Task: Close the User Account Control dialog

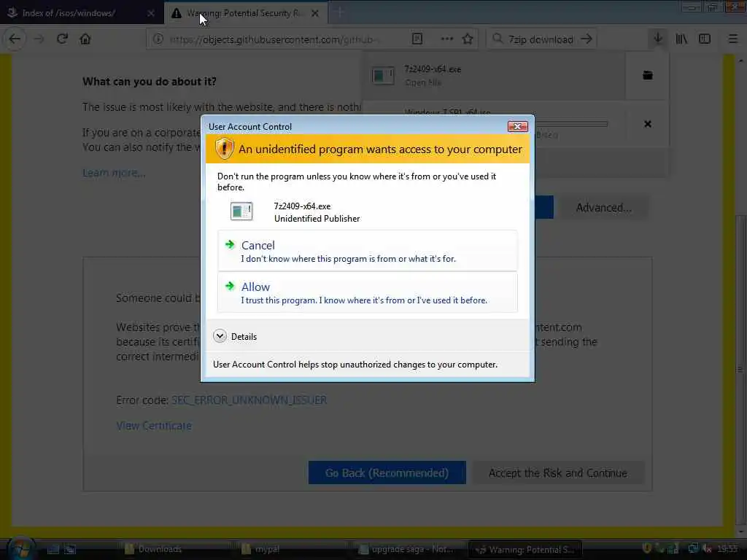Action: 517,126
